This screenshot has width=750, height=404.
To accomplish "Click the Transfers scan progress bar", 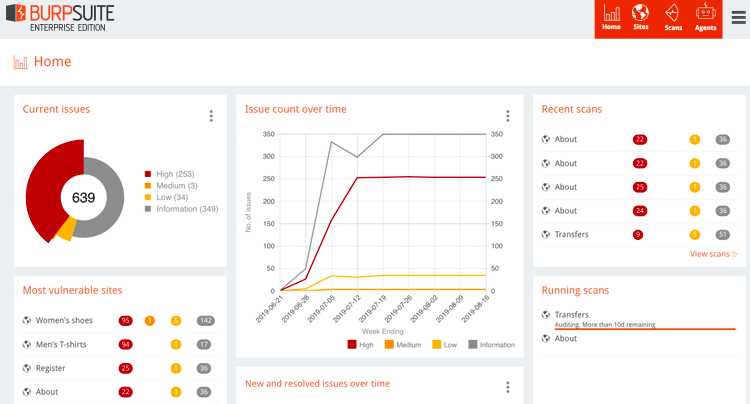I will 645,329.
